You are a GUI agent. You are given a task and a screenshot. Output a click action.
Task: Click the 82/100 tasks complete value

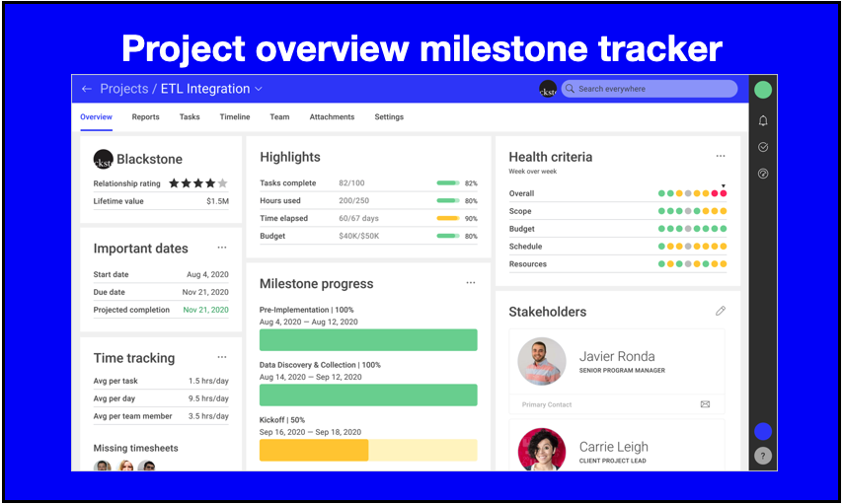click(351, 183)
